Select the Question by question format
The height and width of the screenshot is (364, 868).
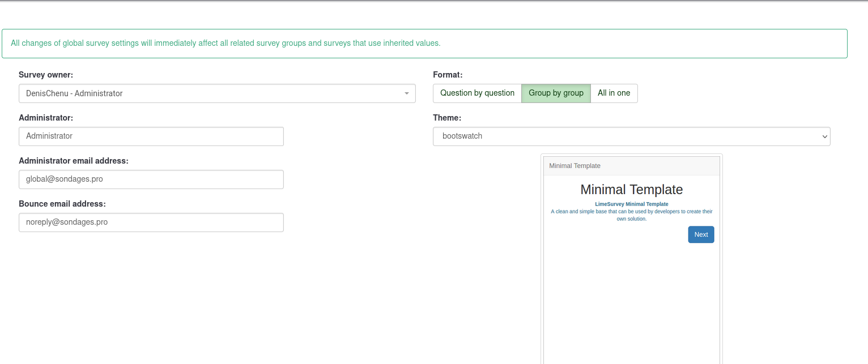pos(477,93)
